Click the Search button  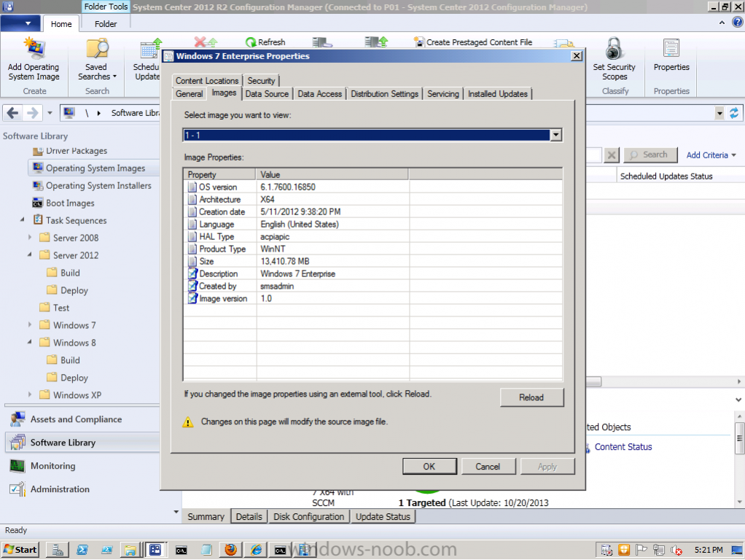[650, 155]
